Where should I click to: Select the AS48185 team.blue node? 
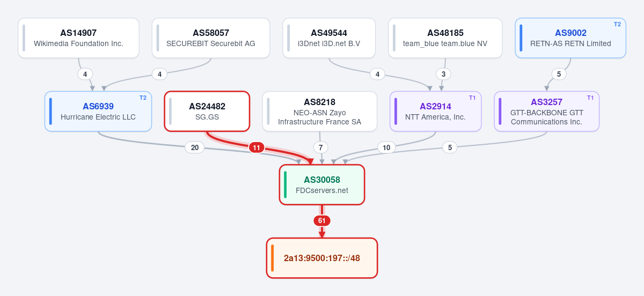click(x=445, y=38)
